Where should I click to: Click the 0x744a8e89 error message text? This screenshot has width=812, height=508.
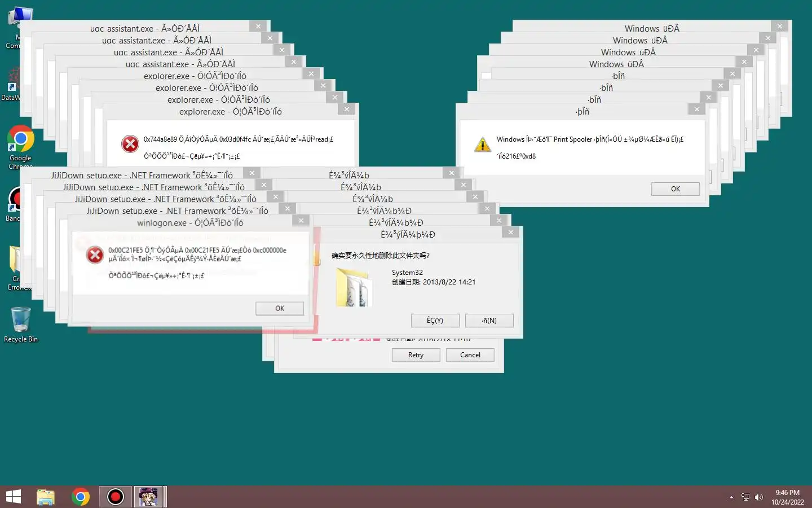[x=239, y=139]
